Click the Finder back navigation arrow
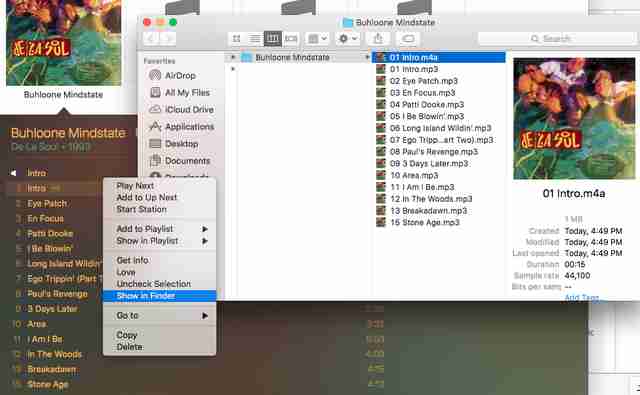This screenshot has width=640, height=395. pyautogui.click(x=151, y=39)
